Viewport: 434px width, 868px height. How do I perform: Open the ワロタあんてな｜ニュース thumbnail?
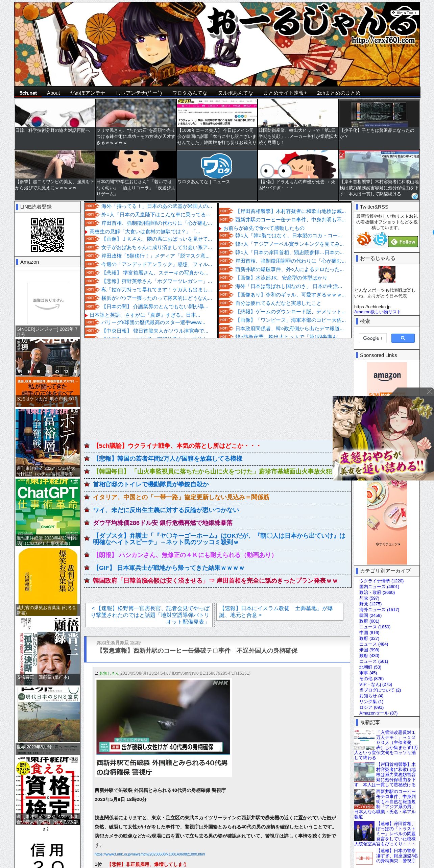point(217,175)
